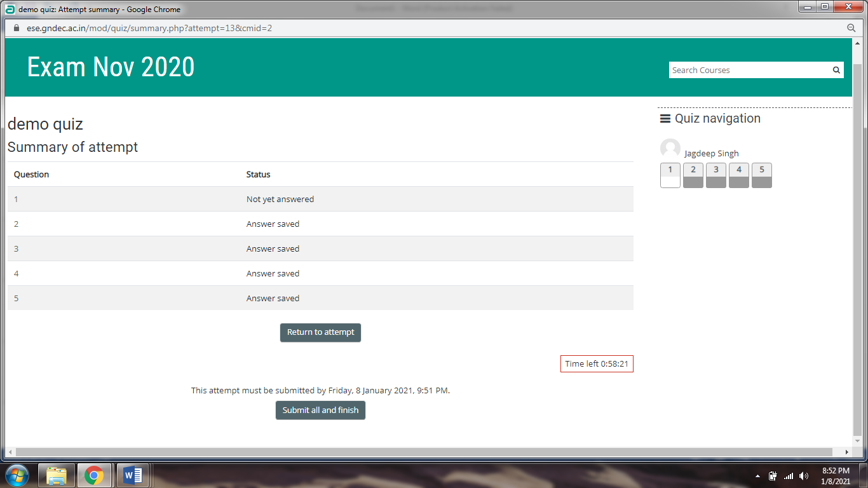
Task: Click Return to attempt button
Action: pyautogui.click(x=320, y=332)
